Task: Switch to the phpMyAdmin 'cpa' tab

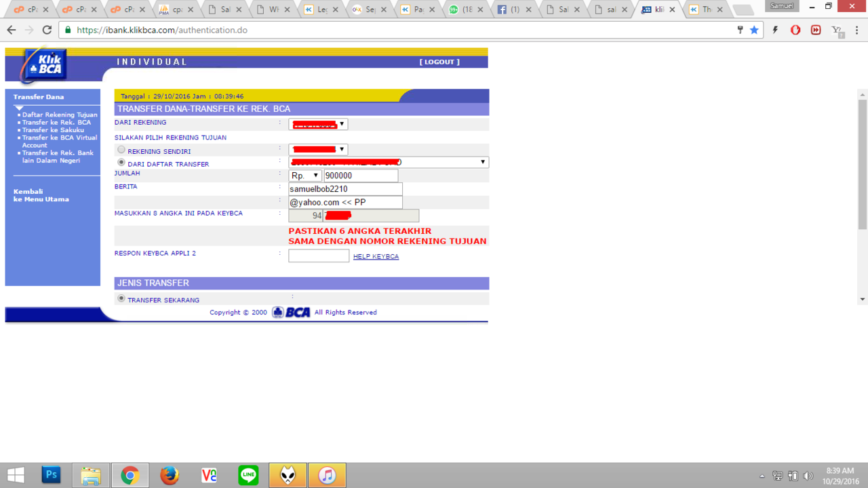Action: coord(176,9)
